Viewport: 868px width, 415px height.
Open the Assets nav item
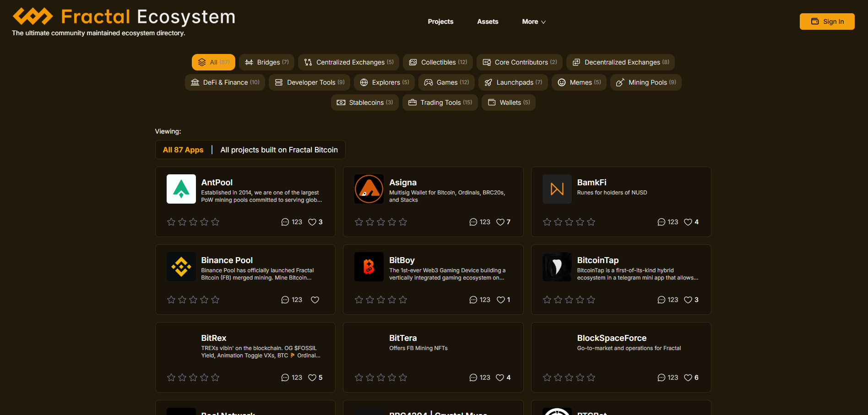pos(488,22)
